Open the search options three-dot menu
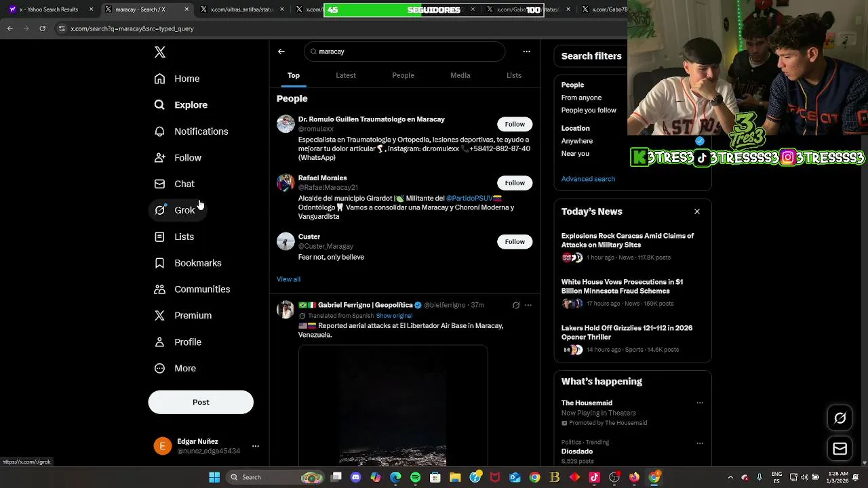The width and height of the screenshot is (868, 488). [x=526, y=52]
